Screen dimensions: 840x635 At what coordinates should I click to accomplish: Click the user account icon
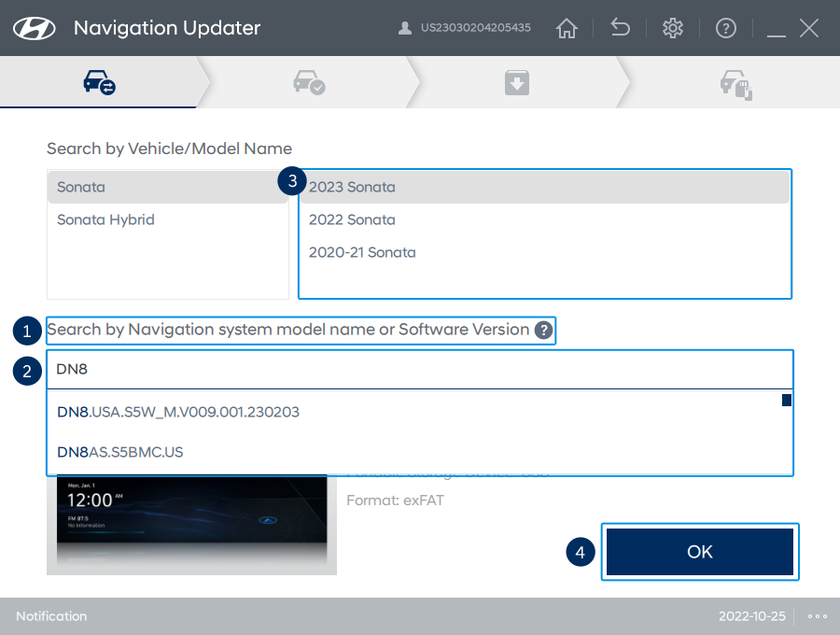(405, 28)
